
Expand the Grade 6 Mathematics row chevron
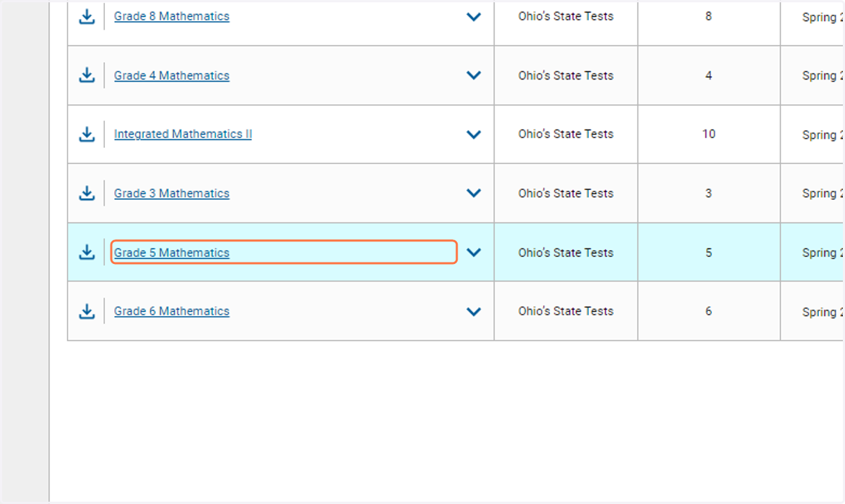(x=474, y=310)
